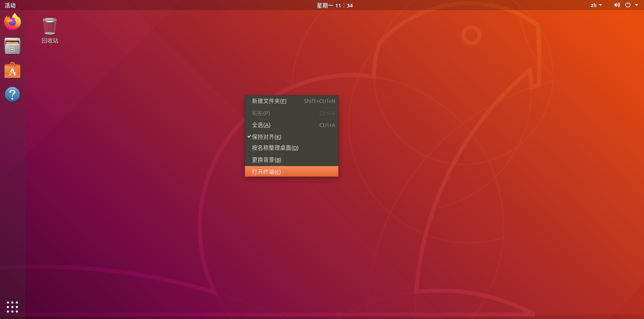The width and height of the screenshot is (644, 319).
Task: Click 打开终端(E) to open terminal
Action: click(292, 171)
